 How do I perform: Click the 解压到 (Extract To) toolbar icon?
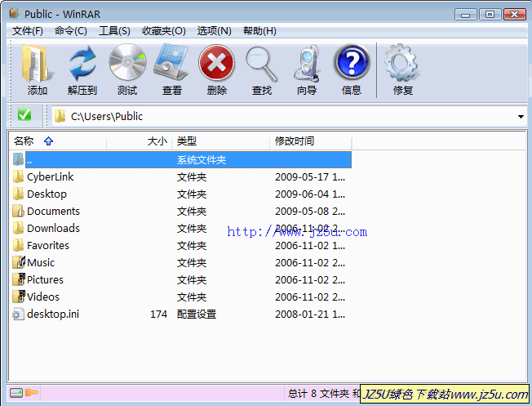pos(82,63)
